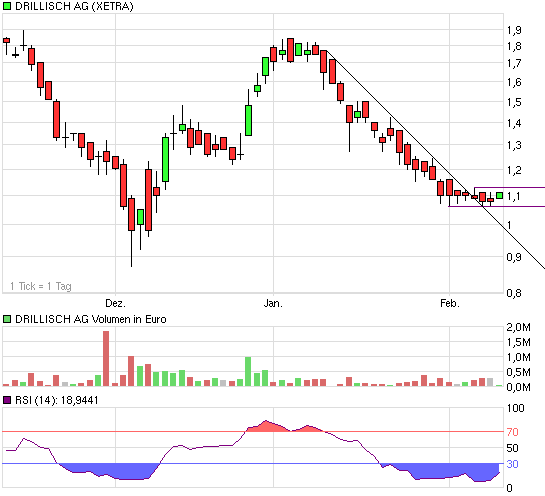Click the Jan. date axis label
The image size is (545, 496).
pyautogui.click(x=273, y=303)
